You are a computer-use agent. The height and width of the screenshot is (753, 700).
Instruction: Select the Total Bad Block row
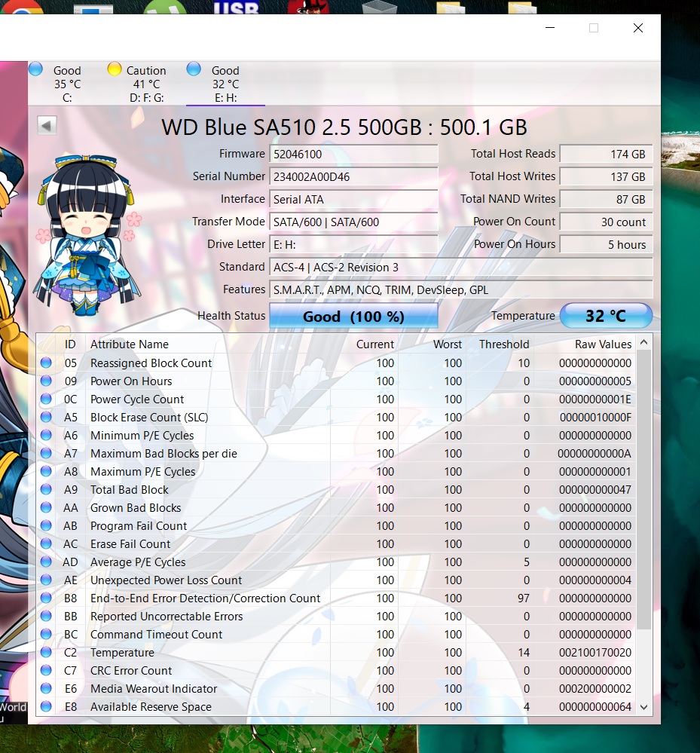click(x=337, y=490)
